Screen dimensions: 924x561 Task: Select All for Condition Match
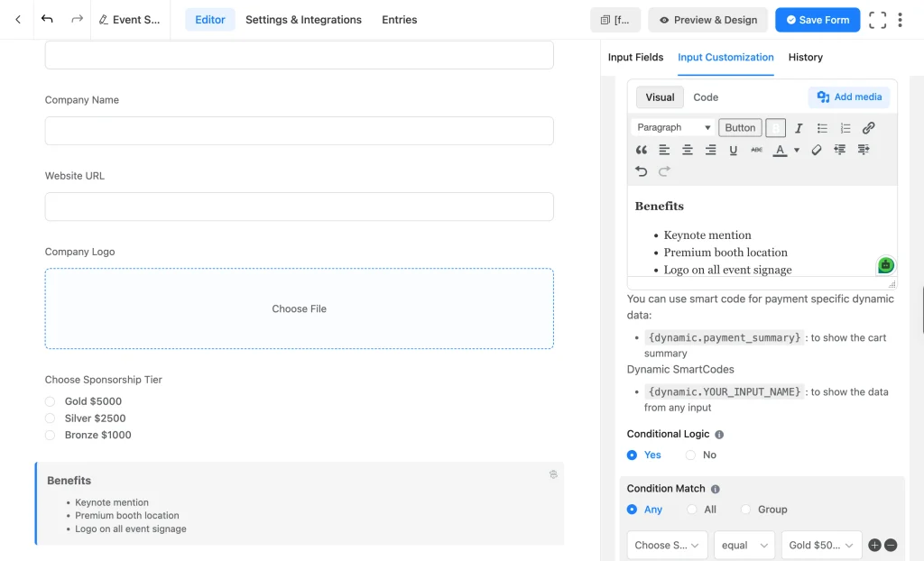coord(701,510)
